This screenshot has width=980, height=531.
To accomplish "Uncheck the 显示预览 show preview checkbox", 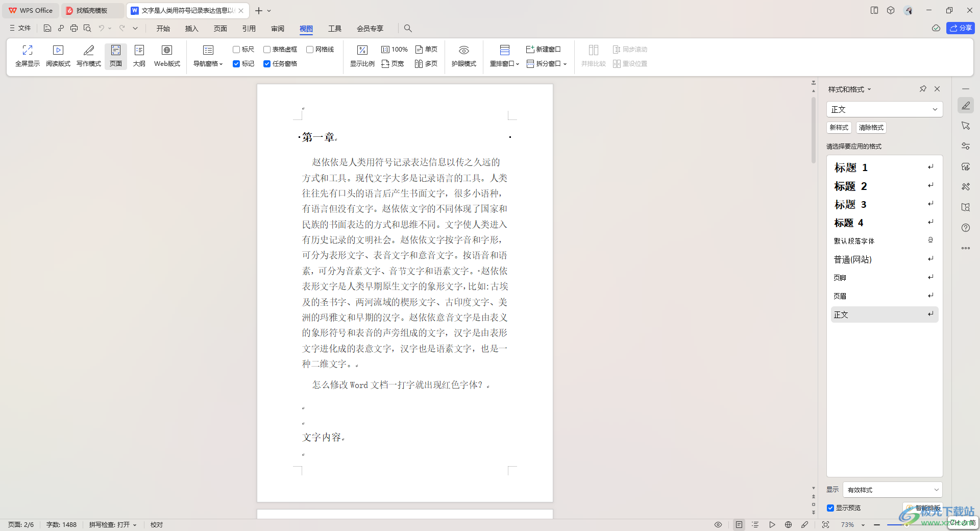I will click(x=830, y=508).
